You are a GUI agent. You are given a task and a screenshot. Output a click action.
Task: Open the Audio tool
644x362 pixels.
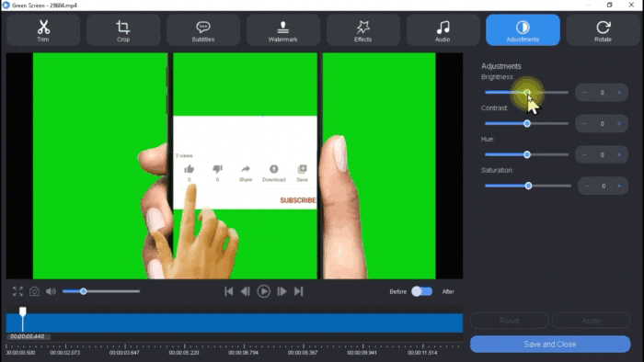[x=443, y=30]
